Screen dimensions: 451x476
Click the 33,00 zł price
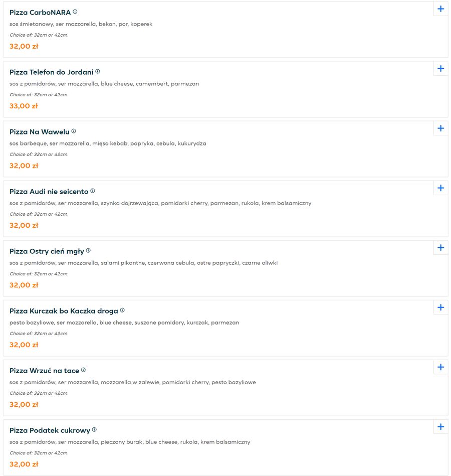[24, 106]
